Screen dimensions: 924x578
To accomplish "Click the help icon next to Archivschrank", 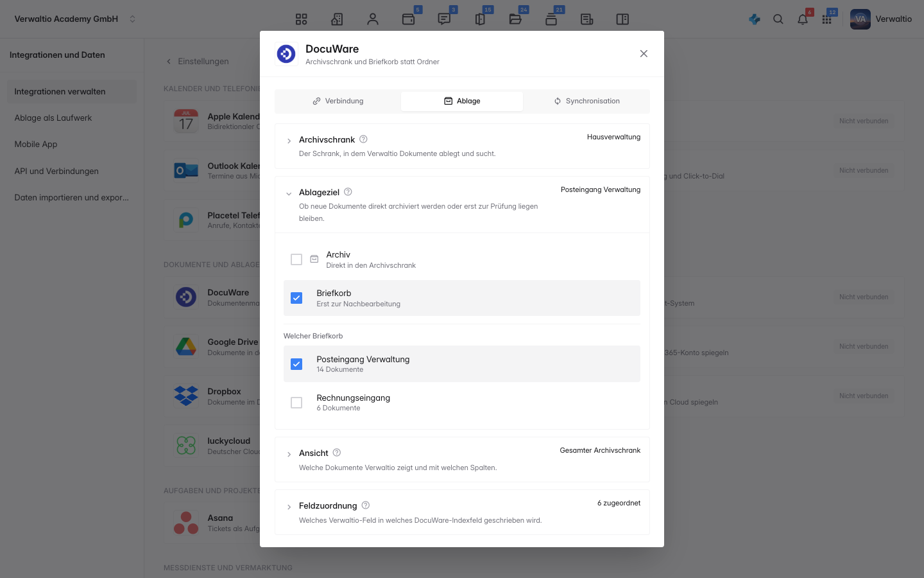I will click(x=363, y=139).
